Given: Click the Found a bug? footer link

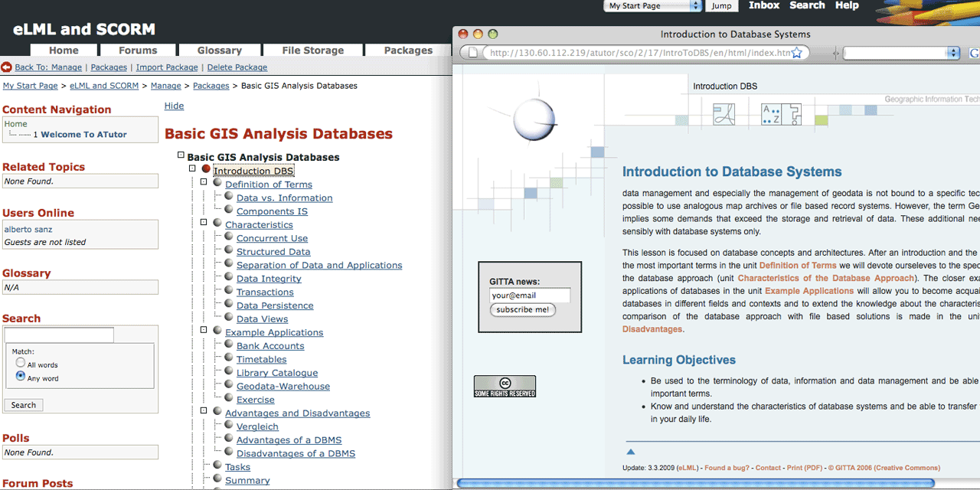Looking at the screenshot, I should (x=727, y=468).
